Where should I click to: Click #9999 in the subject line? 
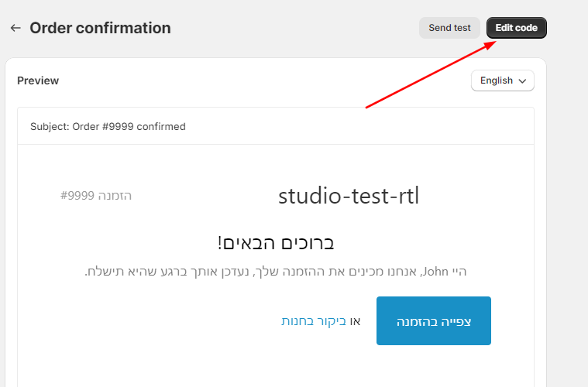(x=118, y=127)
